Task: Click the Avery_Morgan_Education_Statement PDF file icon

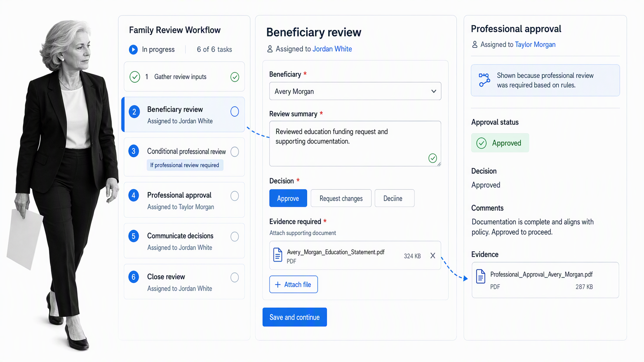Action: (278, 255)
